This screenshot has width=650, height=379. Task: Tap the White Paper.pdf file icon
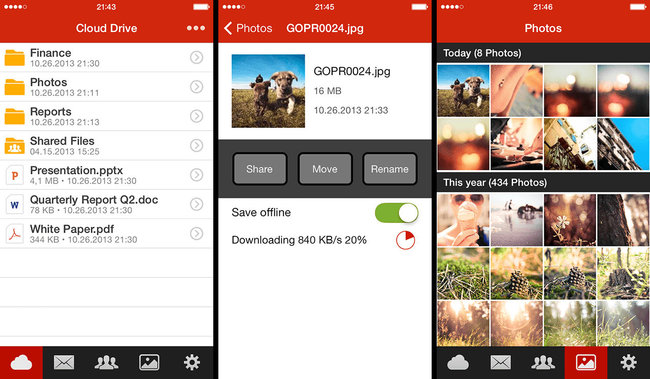[15, 234]
